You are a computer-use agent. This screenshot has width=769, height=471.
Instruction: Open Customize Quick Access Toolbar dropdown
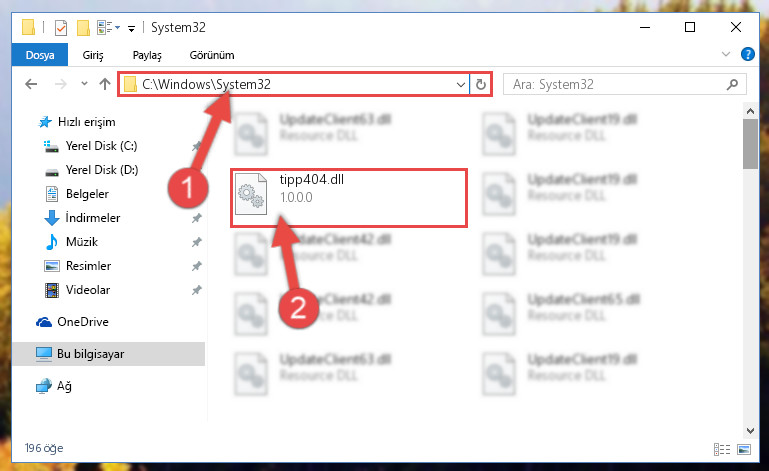pyautogui.click(x=131, y=28)
